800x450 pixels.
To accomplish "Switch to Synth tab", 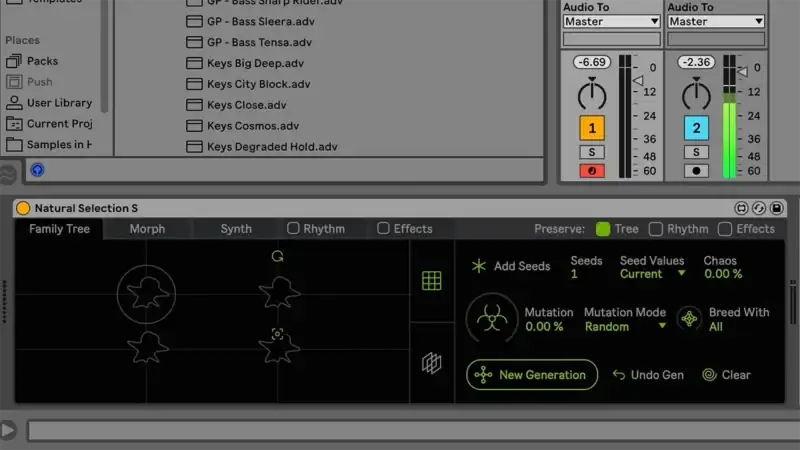I will 236,229.
